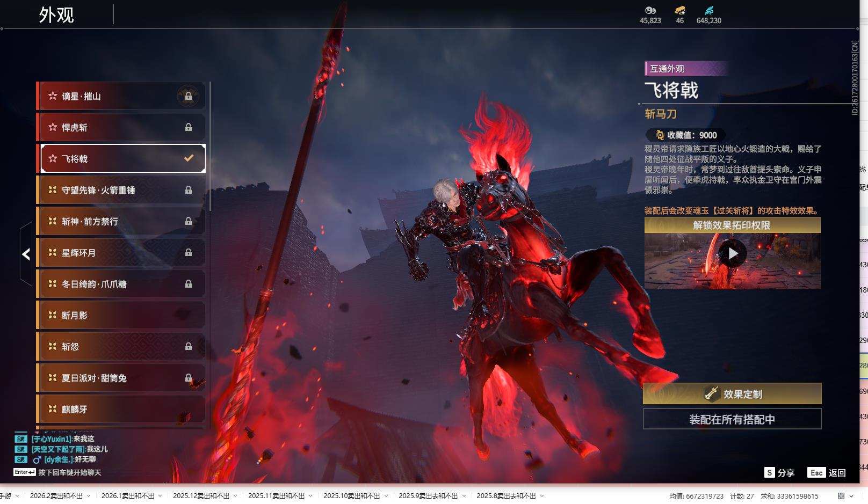
Task: Click the lock icon on 冬日绮韵·爪爪糖
Action: (x=189, y=284)
